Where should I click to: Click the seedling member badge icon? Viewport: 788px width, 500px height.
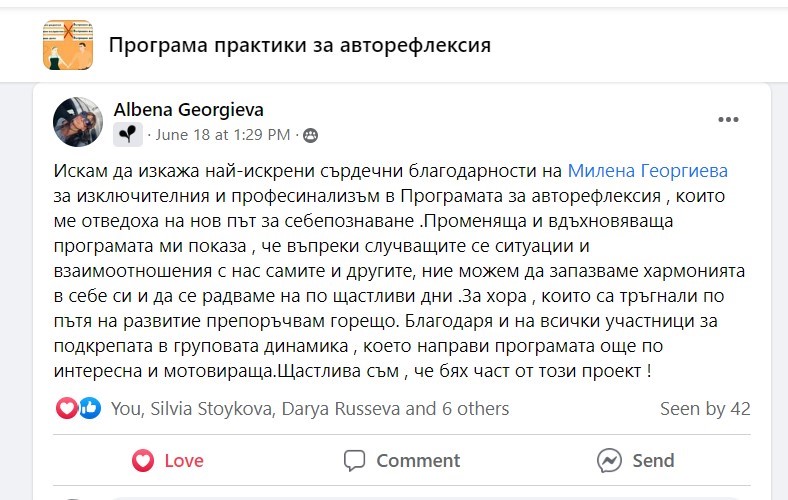point(128,134)
